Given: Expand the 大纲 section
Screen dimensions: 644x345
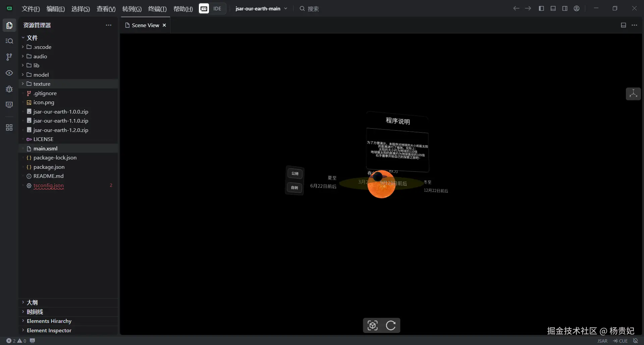Looking at the screenshot, I should click(x=68, y=302).
